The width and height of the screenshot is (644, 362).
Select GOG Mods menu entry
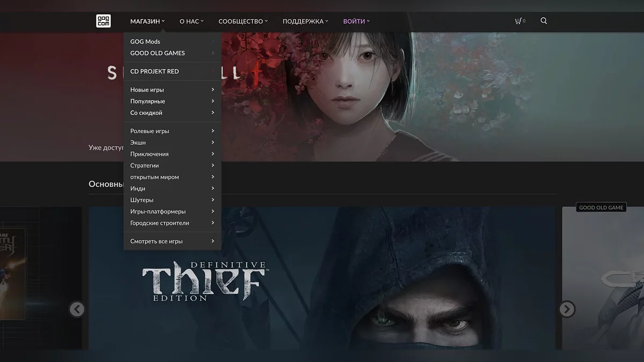coord(172,41)
